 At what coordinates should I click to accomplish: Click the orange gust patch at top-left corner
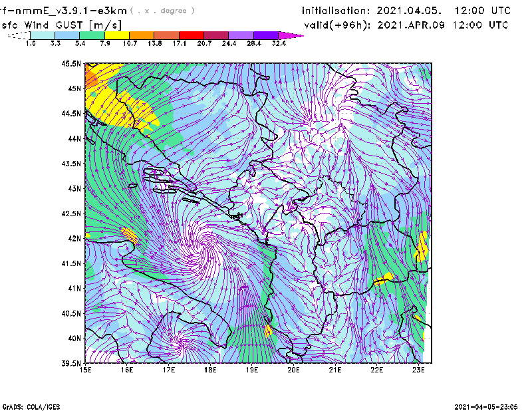91,77
